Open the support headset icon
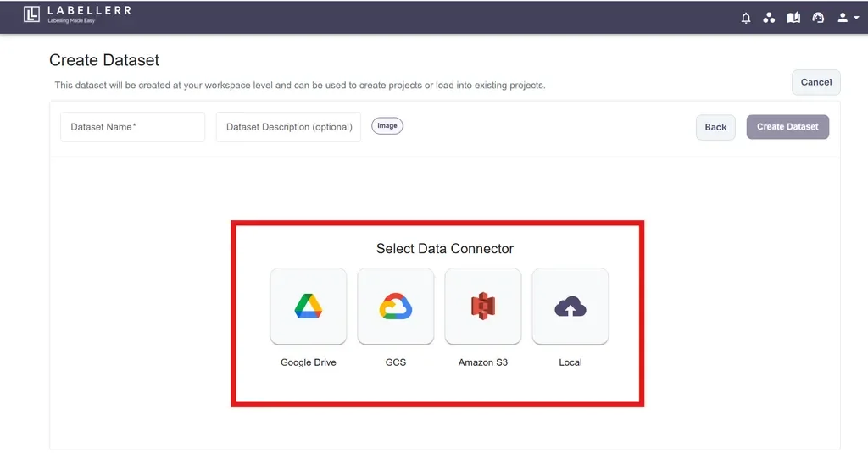The width and height of the screenshot is (868, 453). (818, 18)
